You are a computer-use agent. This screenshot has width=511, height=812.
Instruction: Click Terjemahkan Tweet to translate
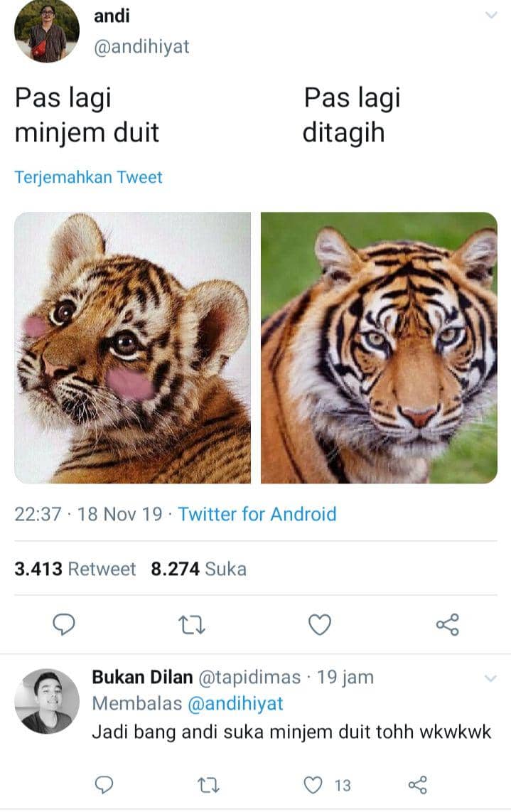pyautogui.click(x=88, y=177)
